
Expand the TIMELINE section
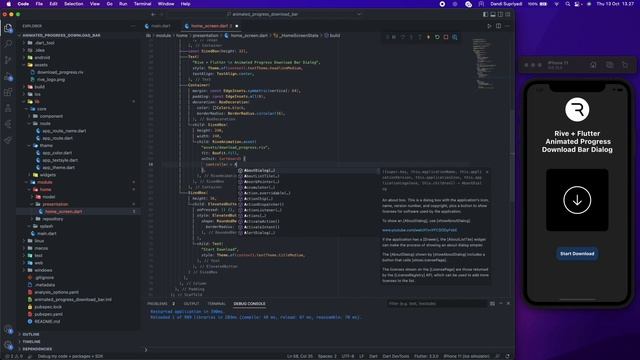31,342
